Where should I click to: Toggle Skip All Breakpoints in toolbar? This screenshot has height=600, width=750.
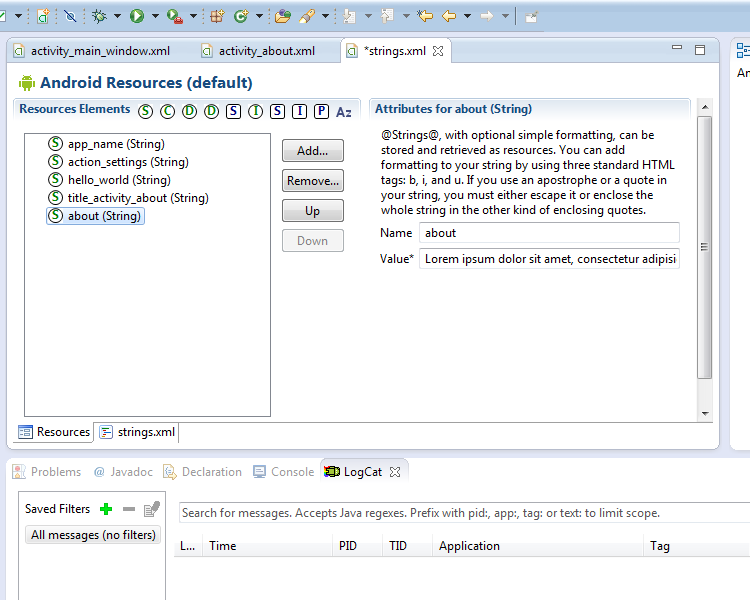(x=70, y=16)
